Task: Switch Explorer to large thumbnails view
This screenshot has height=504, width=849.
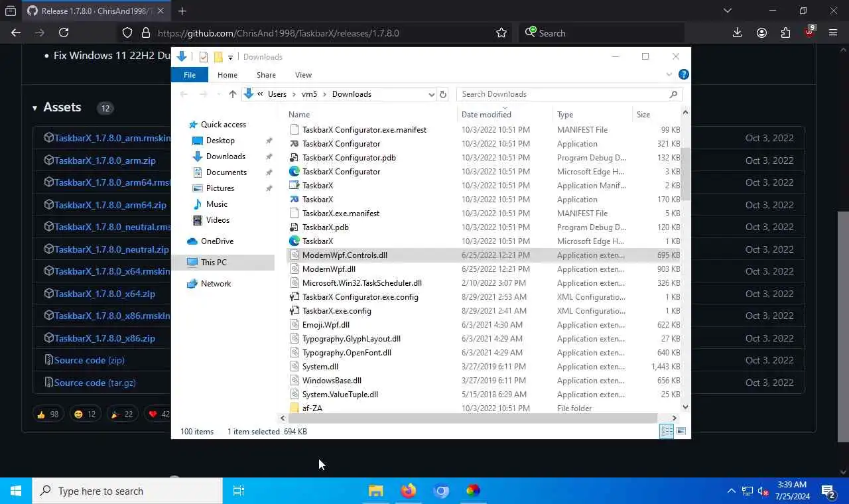Action: [681, 431]
